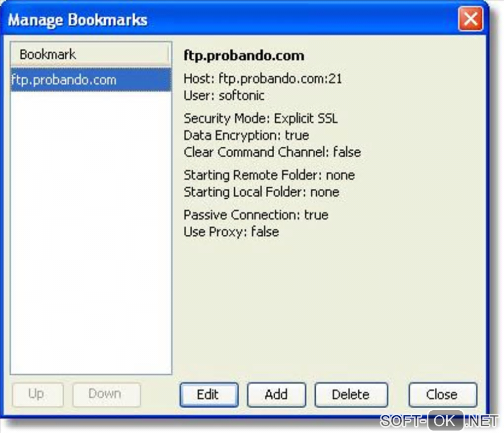504x433 pixels.
Task: Click 'Starting Local Folder: none' text
Action: click(261, 192)
